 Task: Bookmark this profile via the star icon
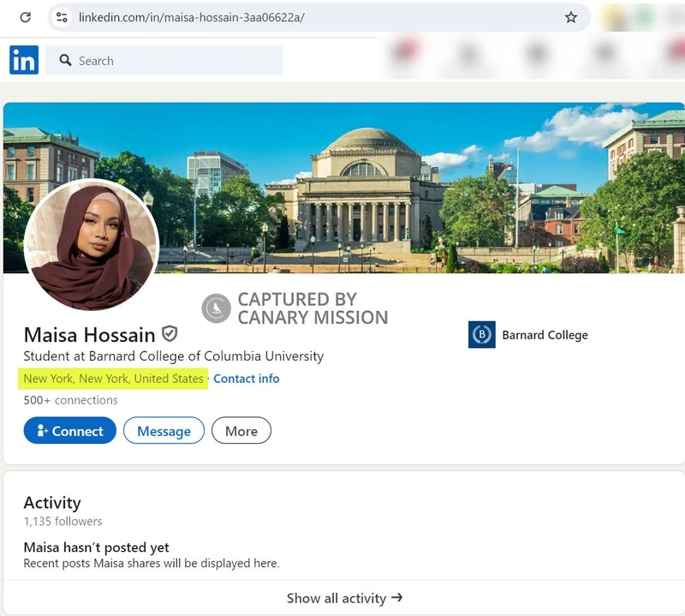click(571, 16)
